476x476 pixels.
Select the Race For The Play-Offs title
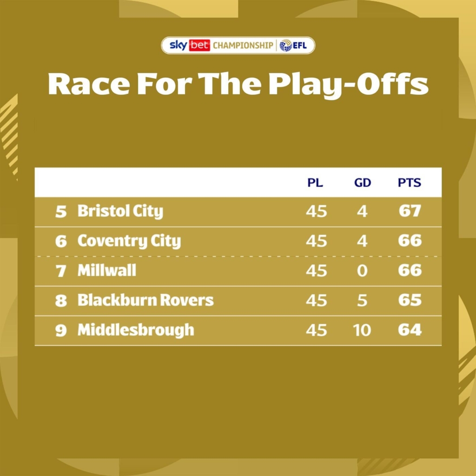pos(238,85)
